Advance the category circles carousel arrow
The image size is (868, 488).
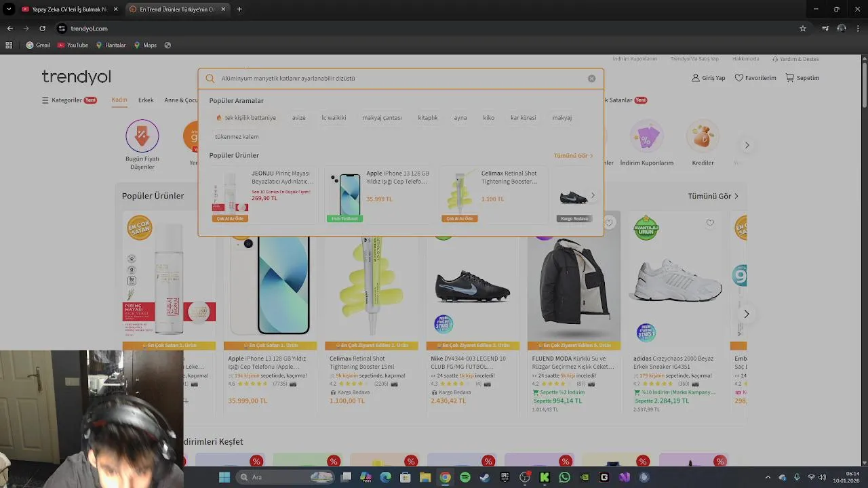(747, 145)
